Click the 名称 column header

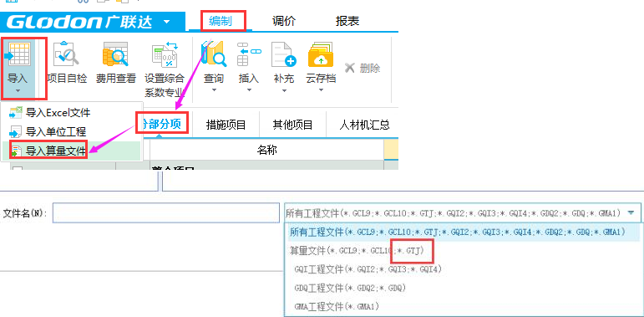tap(267, 150)
